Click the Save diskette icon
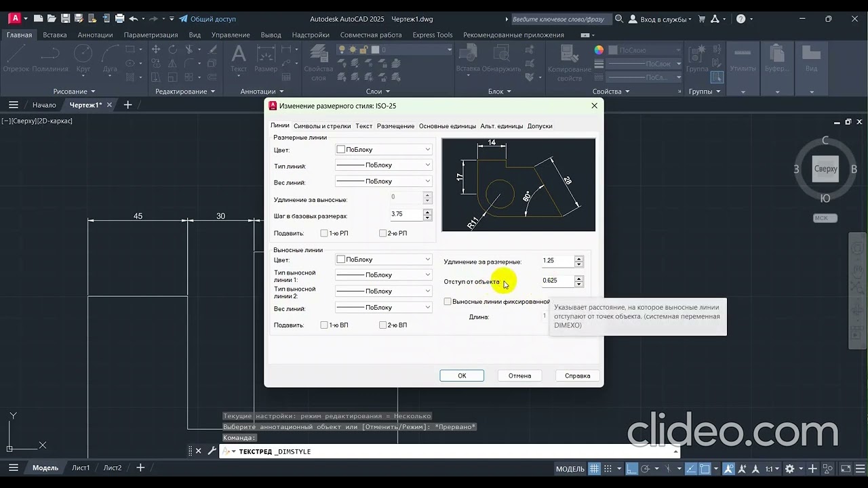The height and width of the screenshot is (488, 868). [x=65, y=19]
